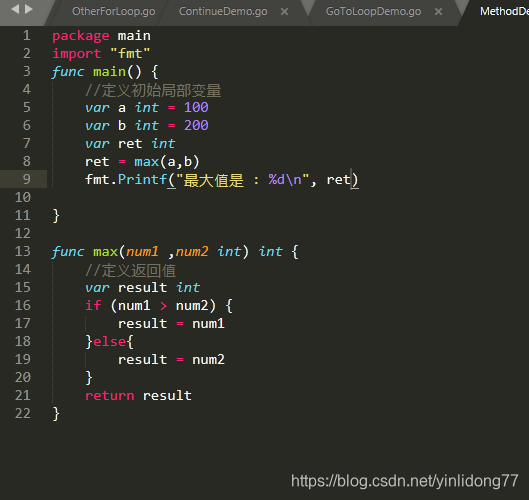Click the 'package' keyword on line 1
The image size is (529, 500).
point(81,36)
